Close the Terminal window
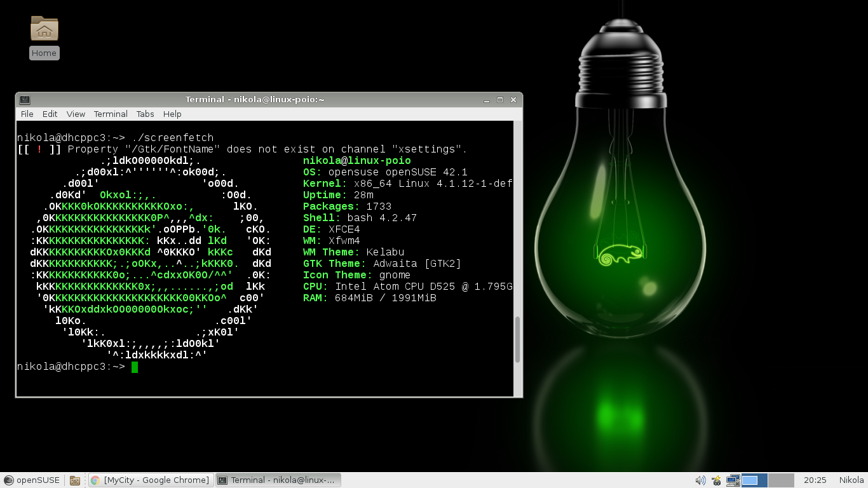 click(513, 100)
